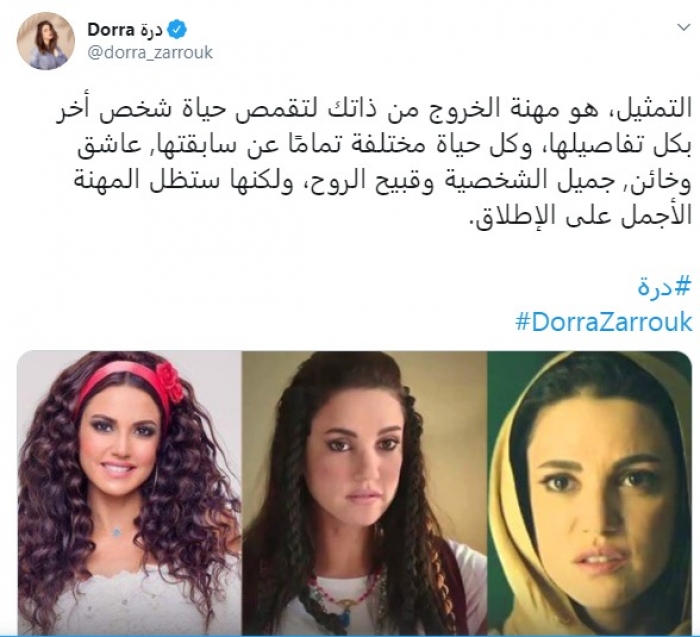This screenshot has height=637, width=700.
Task: Click the tweet line starting بكل تفاصيلها
Action: pyautogui.click(x=384, y=146)
